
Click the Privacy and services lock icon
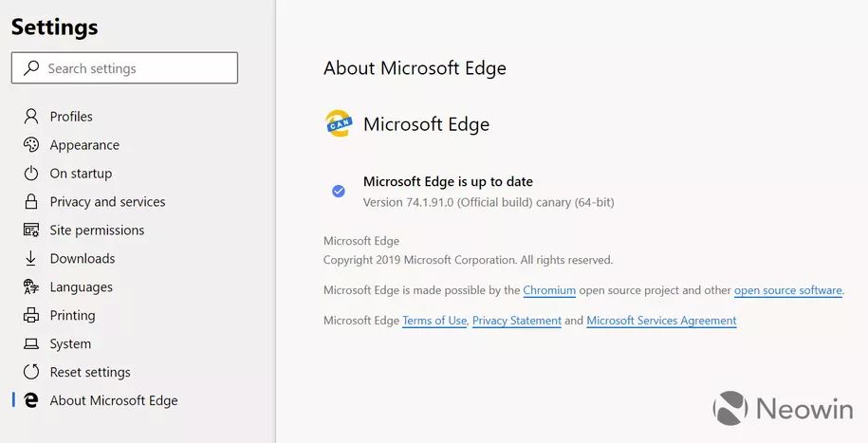point(31,202)
